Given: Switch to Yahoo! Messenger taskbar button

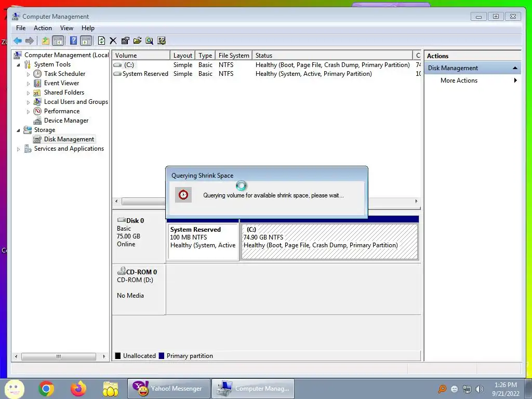Looking at the screenshot, I should pos(169,389).
